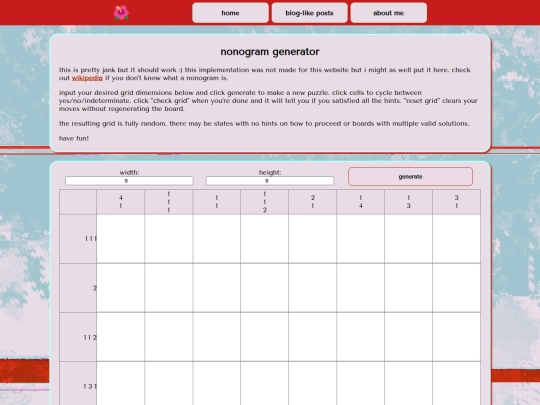Image resolution: width=540 pixels, height=405 pixels.
Task: Toggle cell in row '1 1 2', column '1 1 1'
Action: (x=169, y=337)
